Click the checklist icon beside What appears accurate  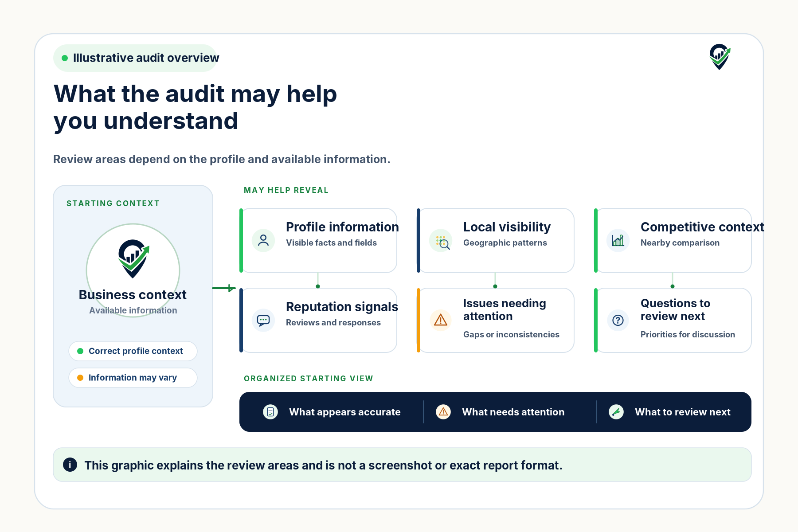[x=270, y=412]
